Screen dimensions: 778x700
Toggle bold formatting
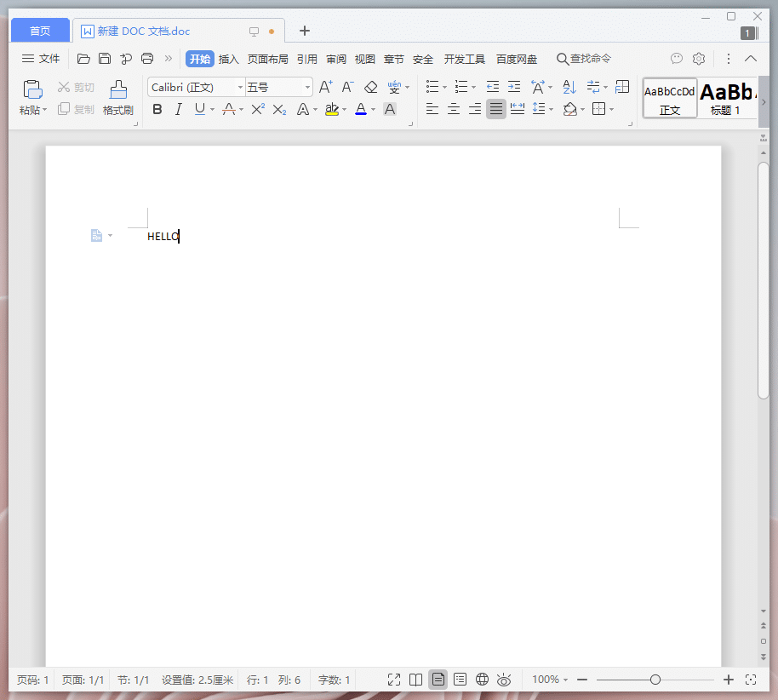click(157, 109)
